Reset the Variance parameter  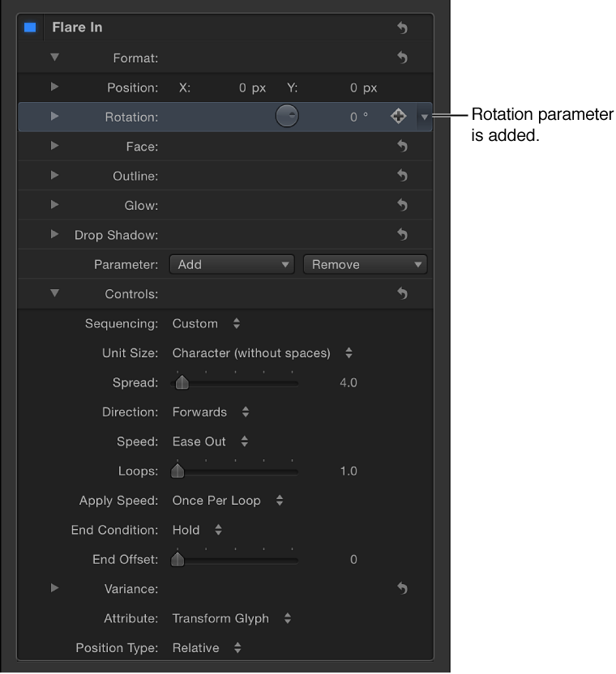pyautogui.click(x=403, y=588)
